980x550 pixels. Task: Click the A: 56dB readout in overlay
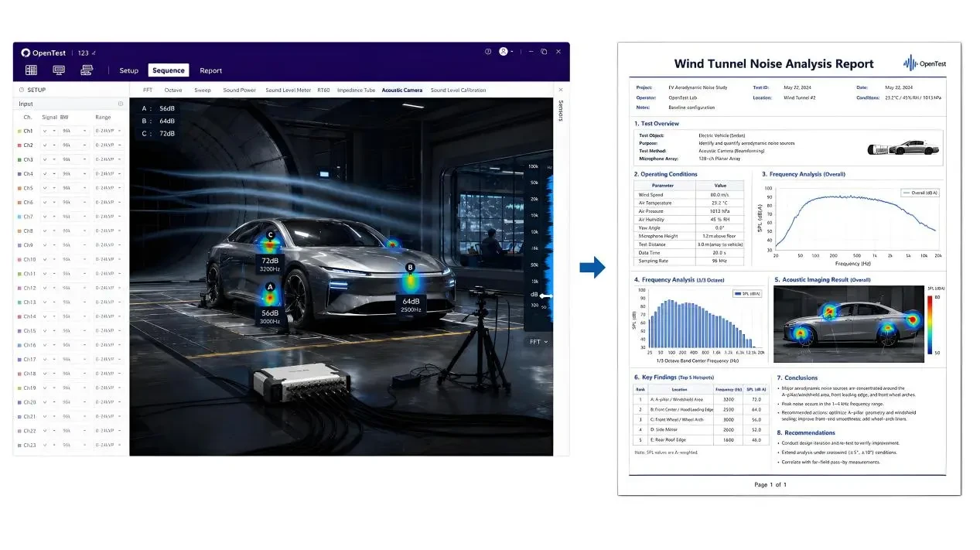pyautogui.click(x=158, y=109)
